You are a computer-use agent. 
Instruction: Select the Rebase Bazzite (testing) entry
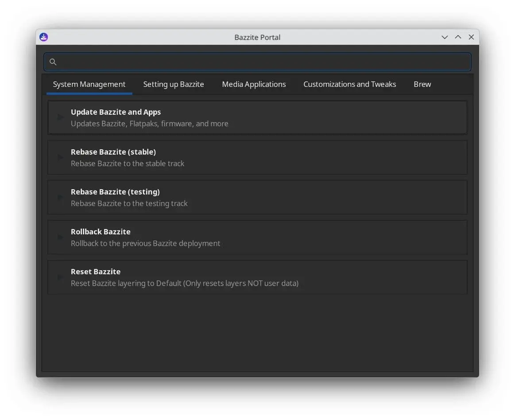[258, 197]
